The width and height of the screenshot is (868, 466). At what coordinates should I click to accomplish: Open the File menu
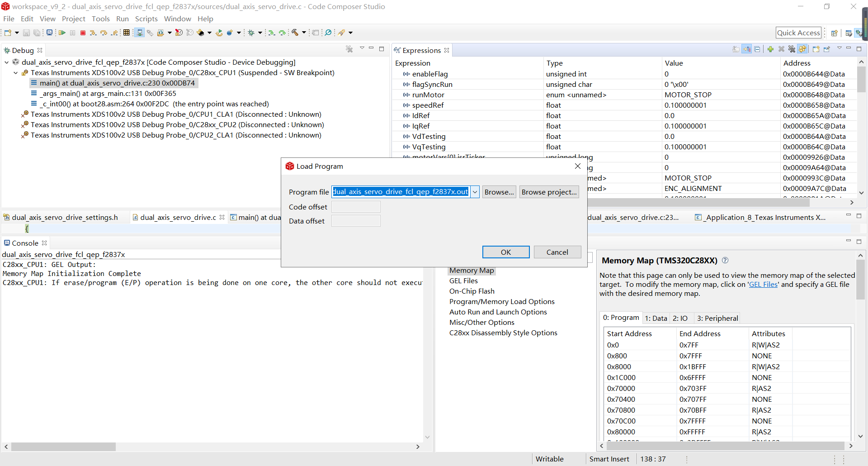pos(9,19)
